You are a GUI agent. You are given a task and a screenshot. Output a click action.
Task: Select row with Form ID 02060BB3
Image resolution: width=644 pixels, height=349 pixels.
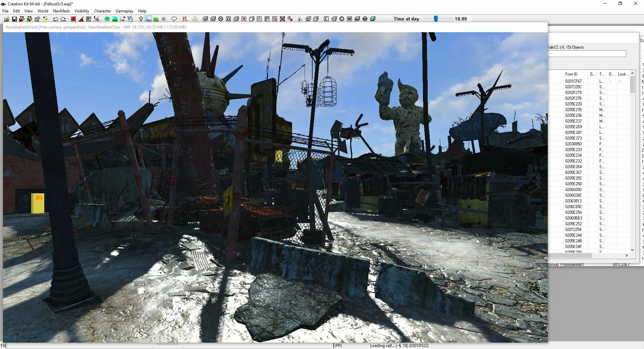(589, 218)
